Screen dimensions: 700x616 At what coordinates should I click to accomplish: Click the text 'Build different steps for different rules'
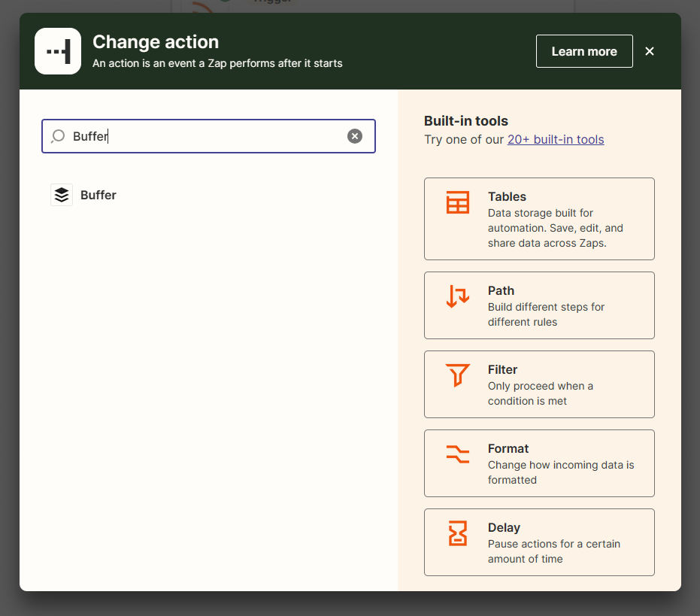[546, 314]
